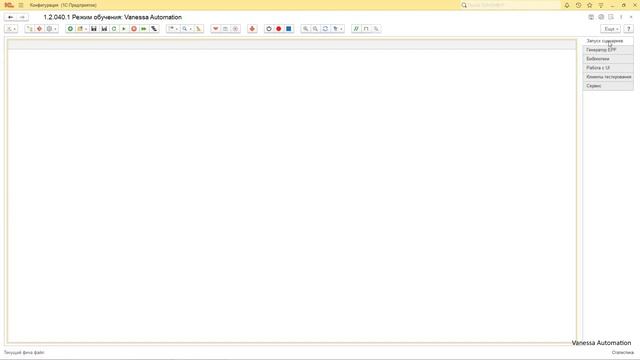
Task: Click the first floppy disk save icon
Action: click(x=94, y=29)
